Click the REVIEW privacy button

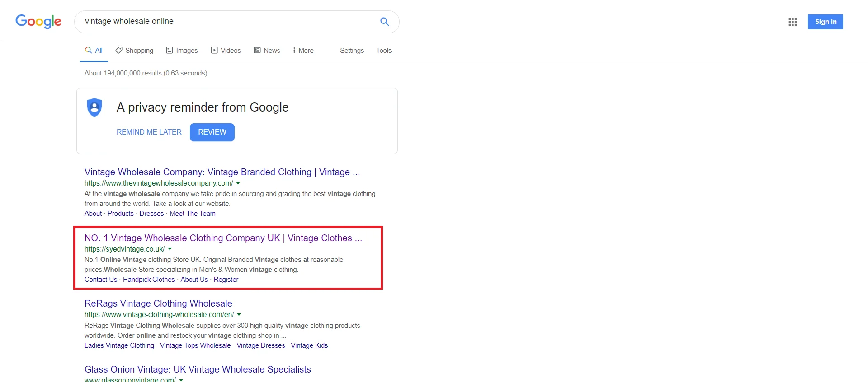[212, 132]
